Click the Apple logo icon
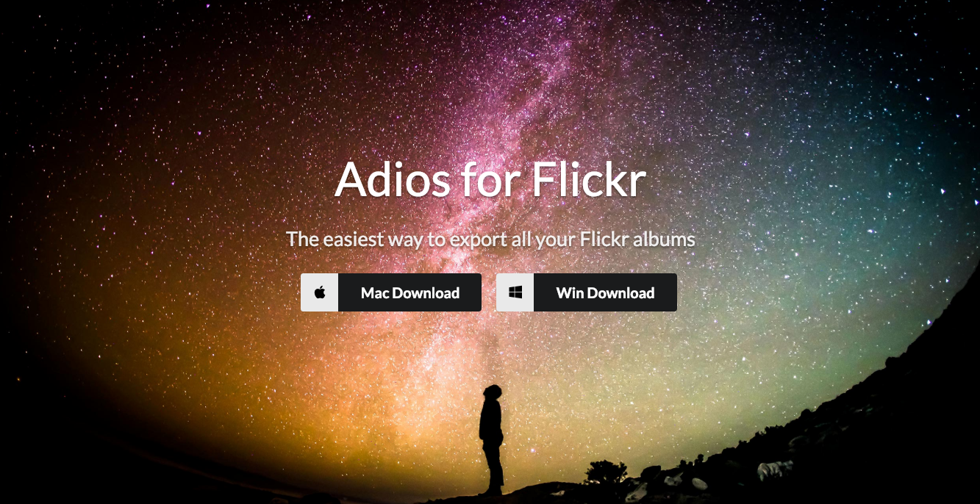The width and height of the screenshot is (980, 504). 319,292
